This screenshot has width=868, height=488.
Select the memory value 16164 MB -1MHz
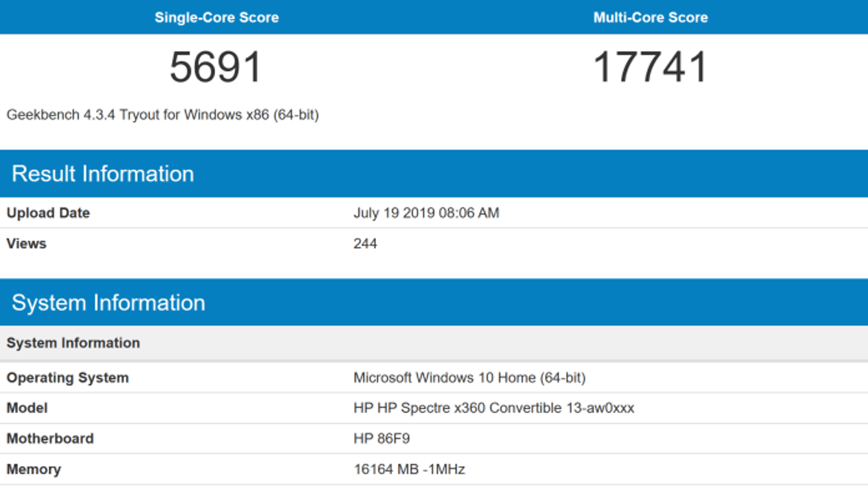pyautogui.click(x=410, y=470)
